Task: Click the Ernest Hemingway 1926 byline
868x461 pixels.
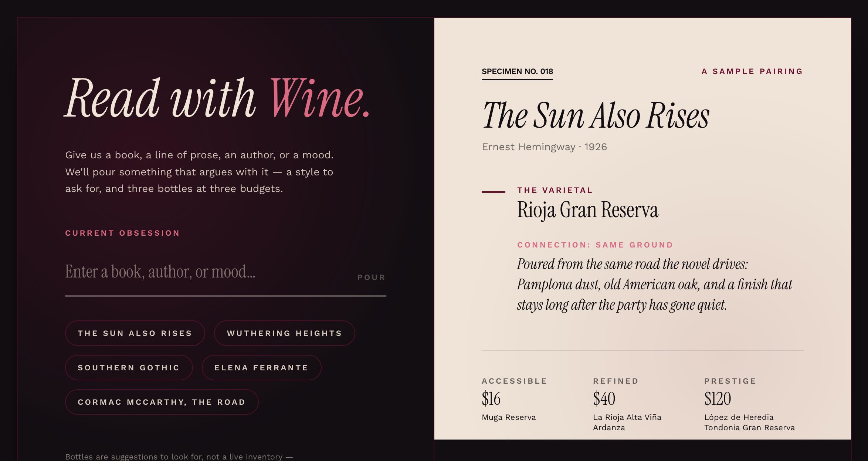Action: click(544, 147)
